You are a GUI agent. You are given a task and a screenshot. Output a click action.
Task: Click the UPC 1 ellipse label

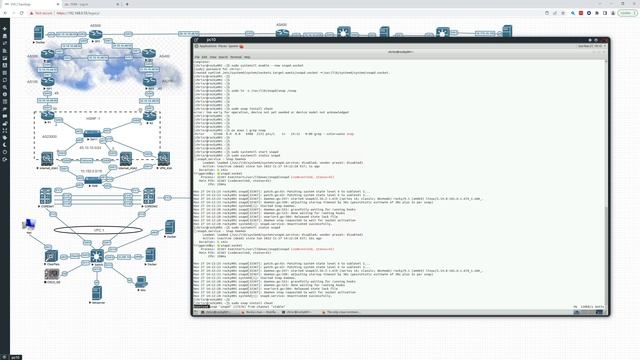pyautogui.click(x=99, y=230)
